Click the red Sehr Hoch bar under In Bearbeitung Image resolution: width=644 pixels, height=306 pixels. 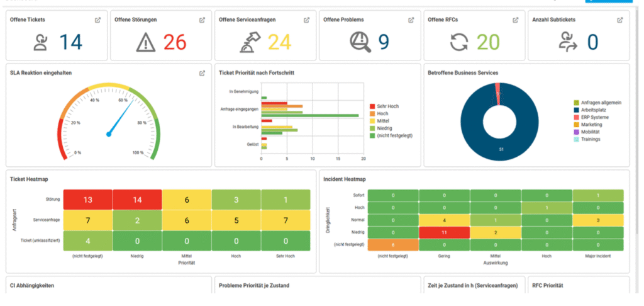pyautogui.click(x=267, y=121)
